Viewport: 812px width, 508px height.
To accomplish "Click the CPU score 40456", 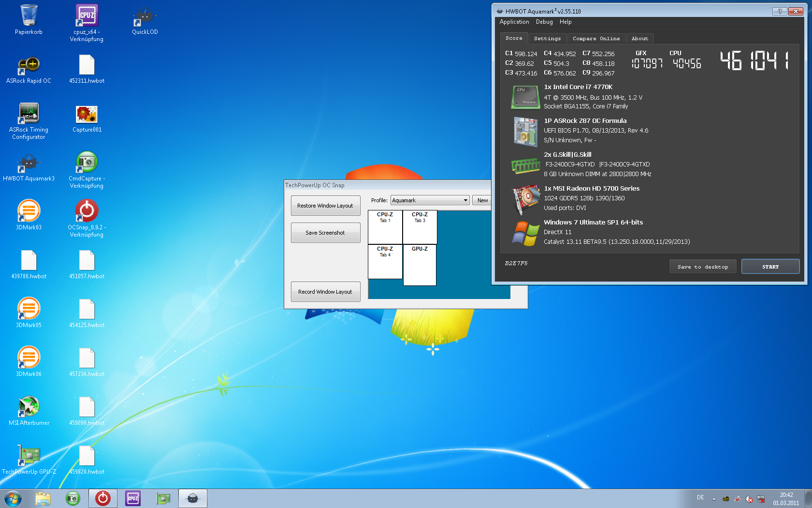I will [x=686, y=63].
